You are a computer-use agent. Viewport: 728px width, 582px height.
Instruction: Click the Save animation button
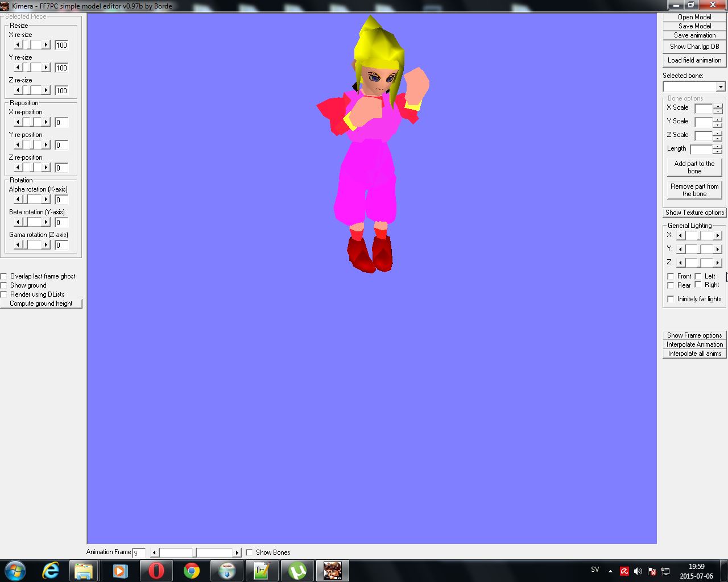click(x=694, y=35)
